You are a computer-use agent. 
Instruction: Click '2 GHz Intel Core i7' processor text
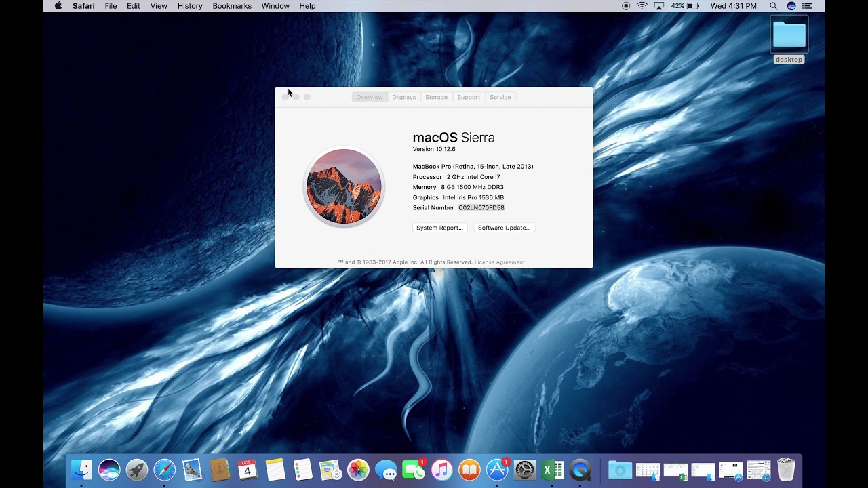[x=473, y=177]
